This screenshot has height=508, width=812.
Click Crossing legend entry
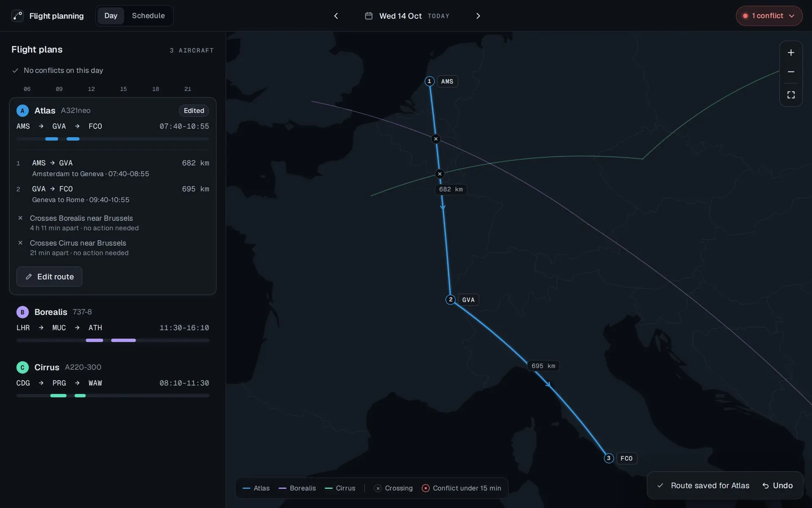click(x=394, y=488)
